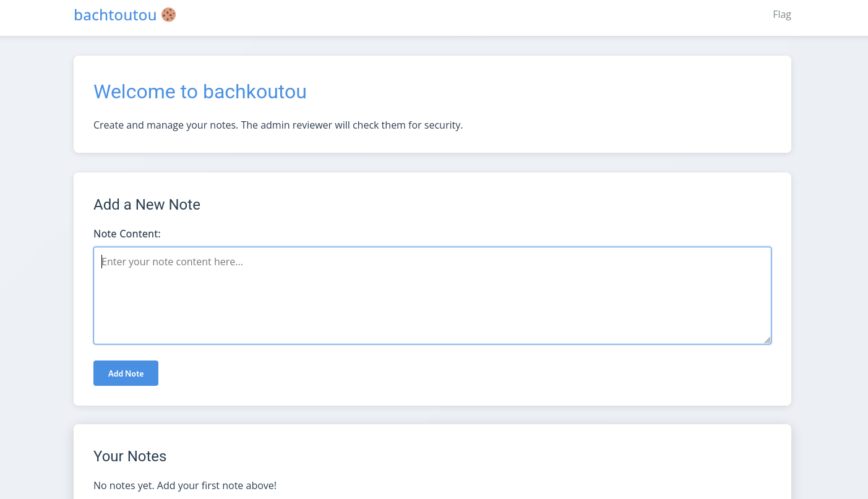Image resolution: width=868 pixels, height=499 pixels.
Task: Select the Note Content input area
Action: [x=432, y=295]
